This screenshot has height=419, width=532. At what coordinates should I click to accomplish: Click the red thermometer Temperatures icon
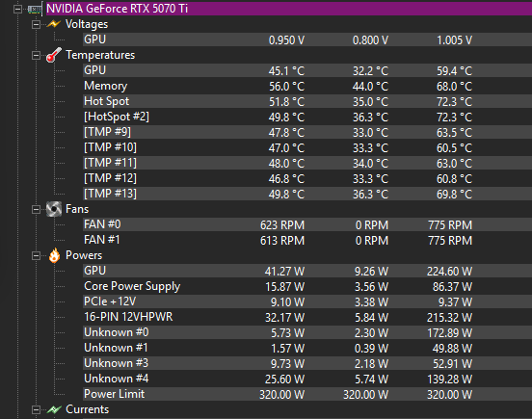tap(54, 55)
